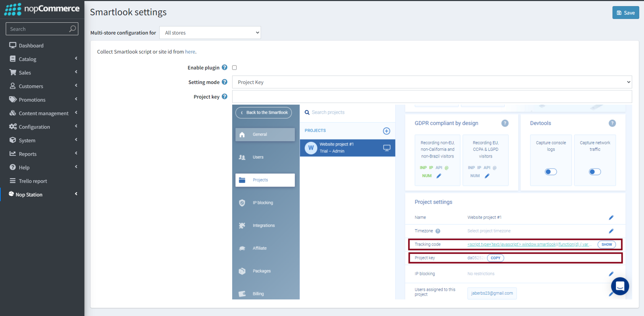Click the System cube icon
644x316 pixels.
click(13, 140)
